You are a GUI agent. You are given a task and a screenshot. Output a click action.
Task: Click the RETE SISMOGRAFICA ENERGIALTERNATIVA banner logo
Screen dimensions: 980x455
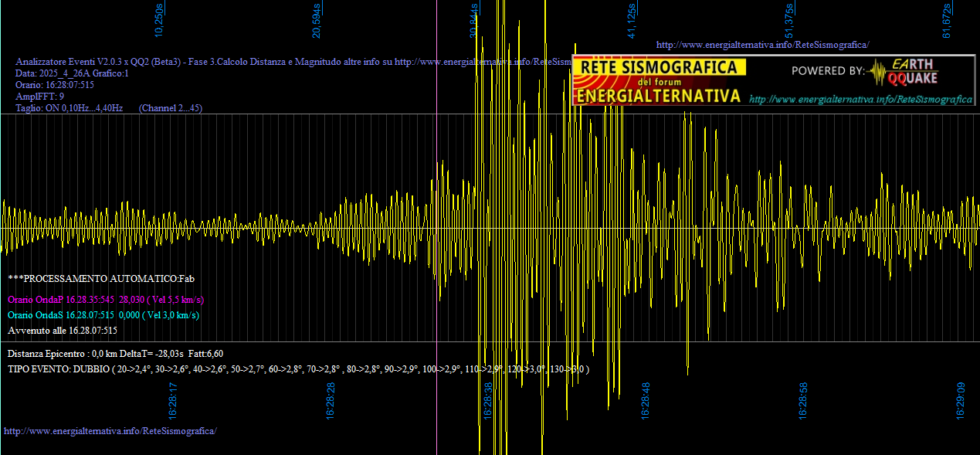pos(660,80)
